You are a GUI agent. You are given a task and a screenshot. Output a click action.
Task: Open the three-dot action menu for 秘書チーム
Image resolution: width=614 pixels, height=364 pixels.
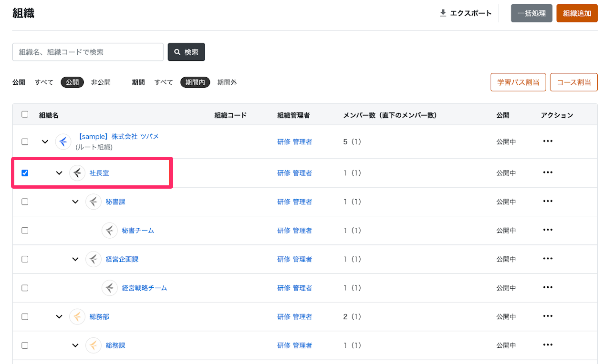pyautogui.click(x=548, y=230)
